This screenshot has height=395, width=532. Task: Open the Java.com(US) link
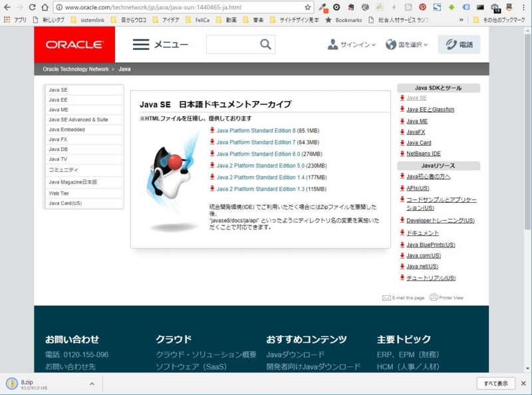pyautogui.click(x=424, y=255)
